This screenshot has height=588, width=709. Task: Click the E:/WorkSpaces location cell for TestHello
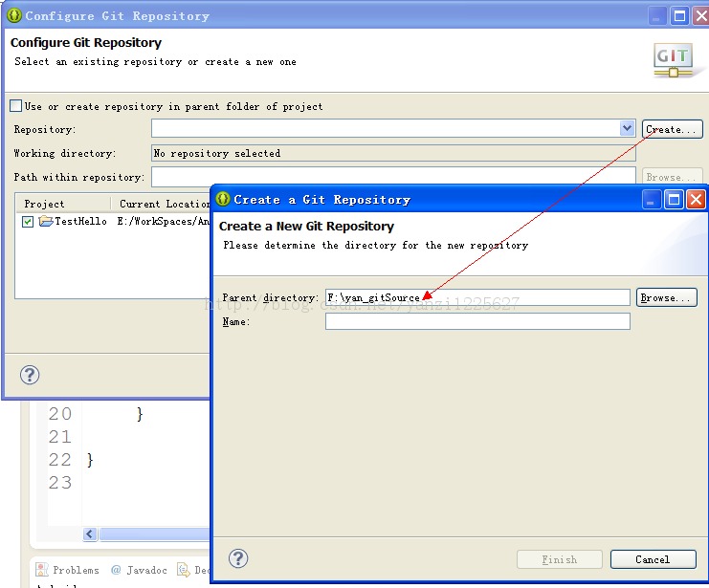(164, 221)
